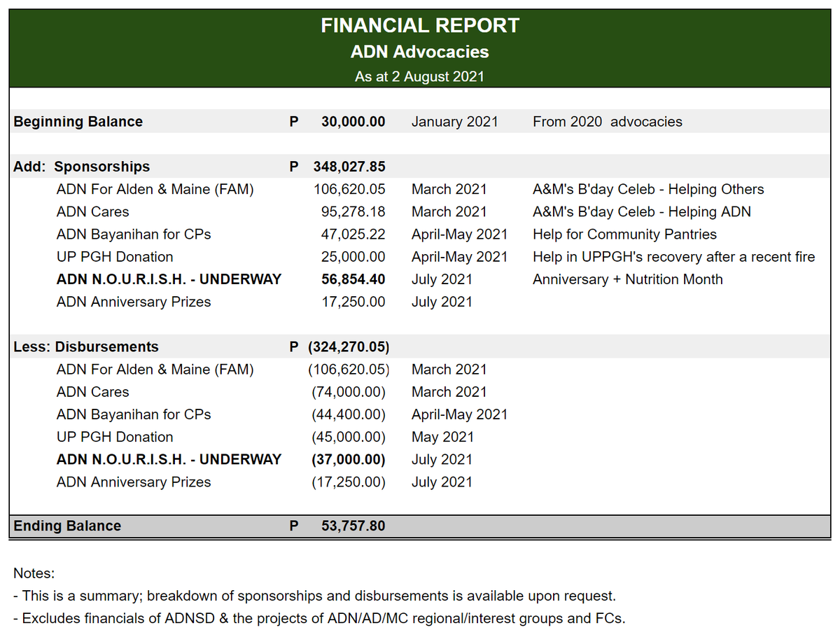840x637 pixels.
Task: Click the "May 2021" disbursement date
Action: 442,437
